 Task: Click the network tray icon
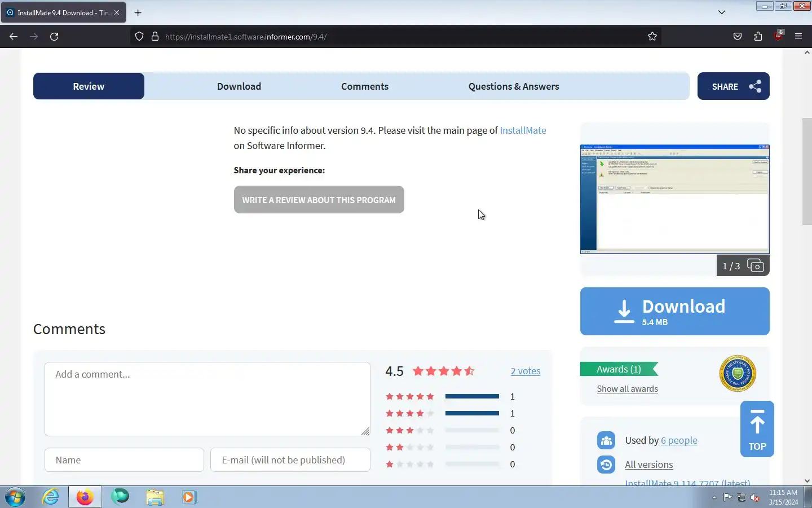point(742,497)
